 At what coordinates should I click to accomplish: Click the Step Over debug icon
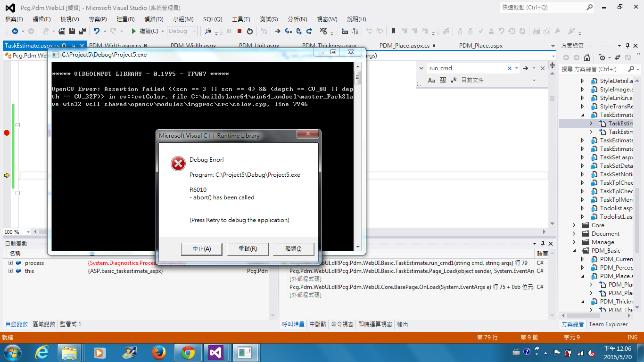tap(299, 31)
